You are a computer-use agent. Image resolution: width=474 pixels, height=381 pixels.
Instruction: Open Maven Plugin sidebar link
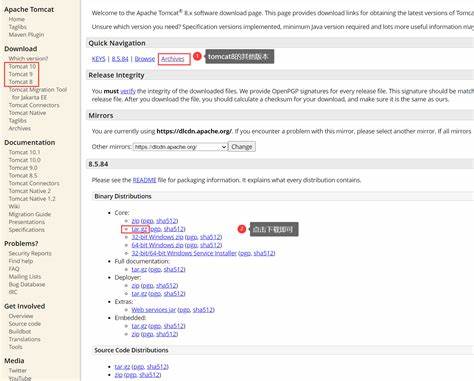coord(26,35)
